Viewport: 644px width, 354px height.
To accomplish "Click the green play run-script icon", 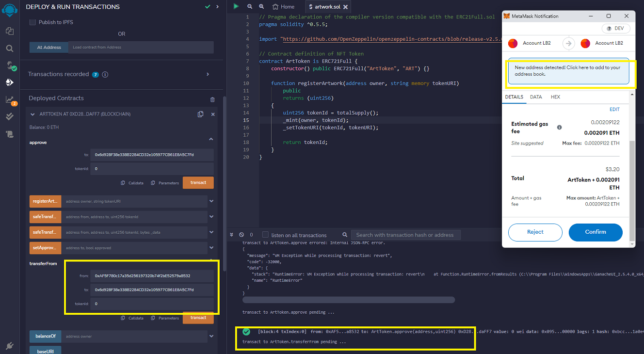I will (236, 6).
